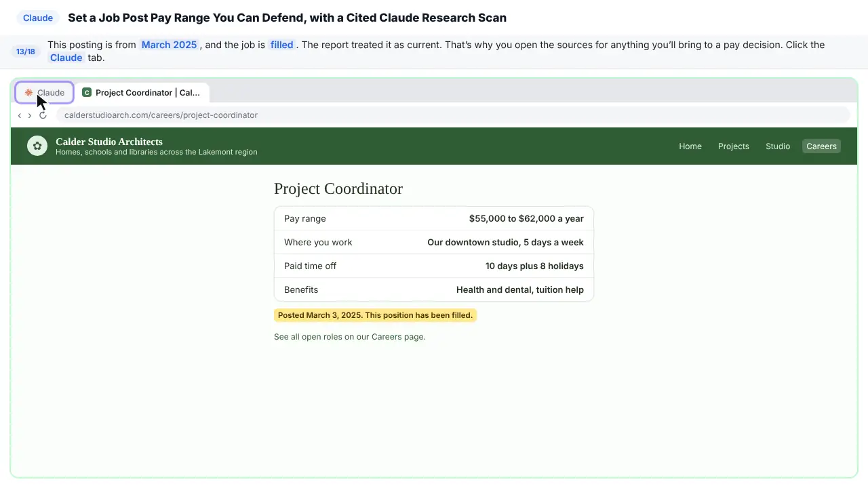Click 'See all open roles on our Careers page'
Image resolution: width=868 pixels, height=488 pixels.
350,337
